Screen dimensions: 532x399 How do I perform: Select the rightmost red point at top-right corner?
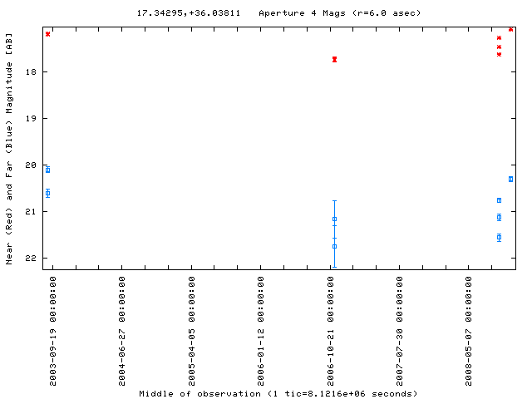510,30
